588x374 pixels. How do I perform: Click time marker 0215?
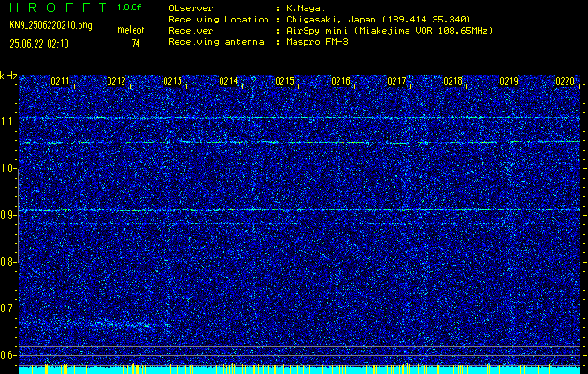(284, 81)
